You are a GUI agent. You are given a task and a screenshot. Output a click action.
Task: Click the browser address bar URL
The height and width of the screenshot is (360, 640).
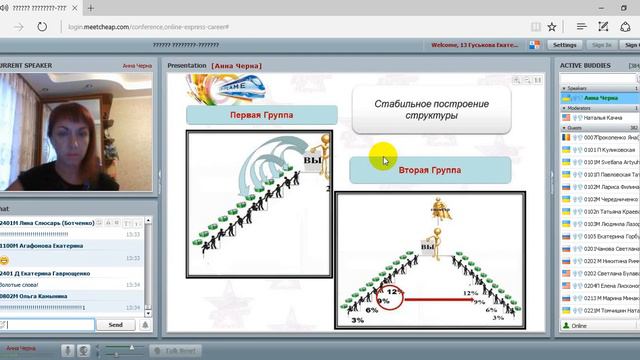[149, 27]
